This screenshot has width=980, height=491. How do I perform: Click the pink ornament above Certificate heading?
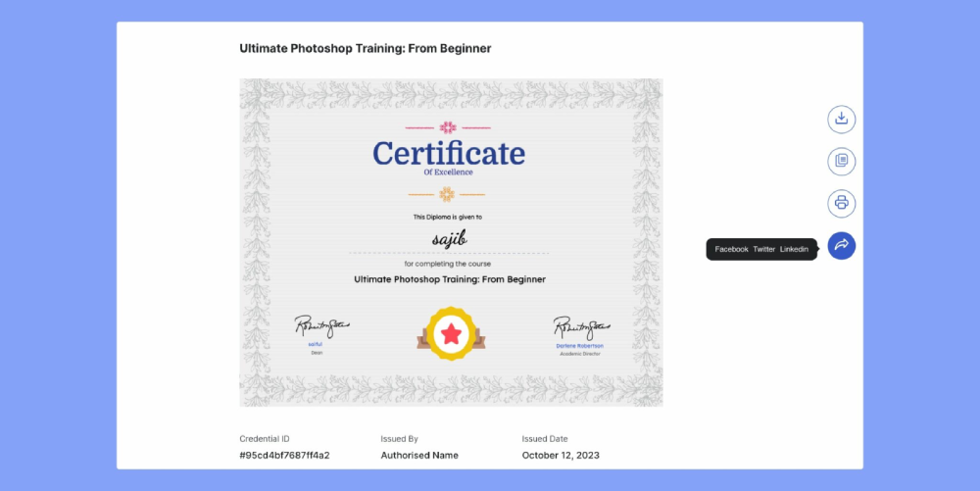(448, 127)
